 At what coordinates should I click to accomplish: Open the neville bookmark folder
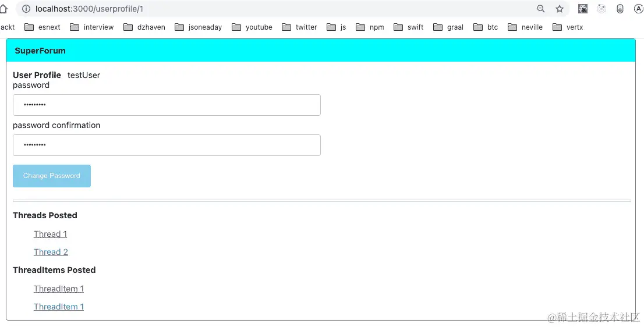tap(525, 27)
